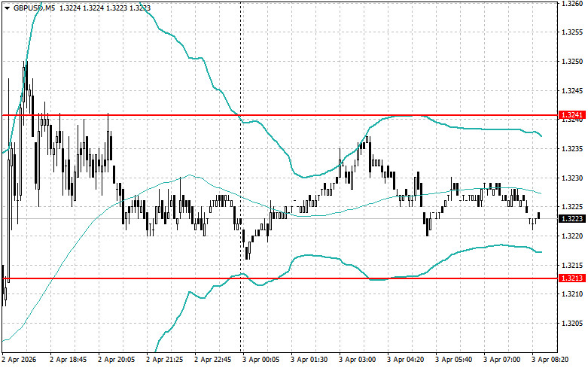Open the chart menu triangle beside GBPUSD

click(x=7, y=8)
